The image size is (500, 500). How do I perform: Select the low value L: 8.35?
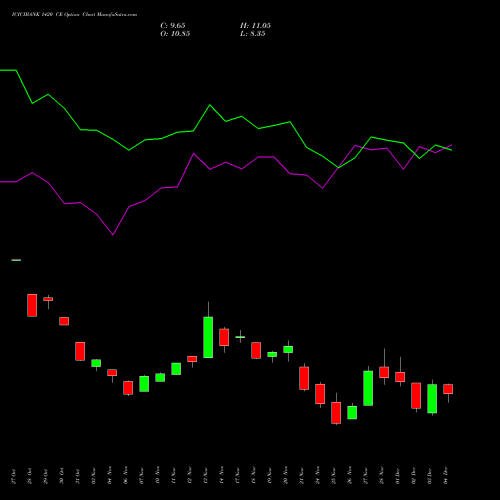(x=253, y=34)
